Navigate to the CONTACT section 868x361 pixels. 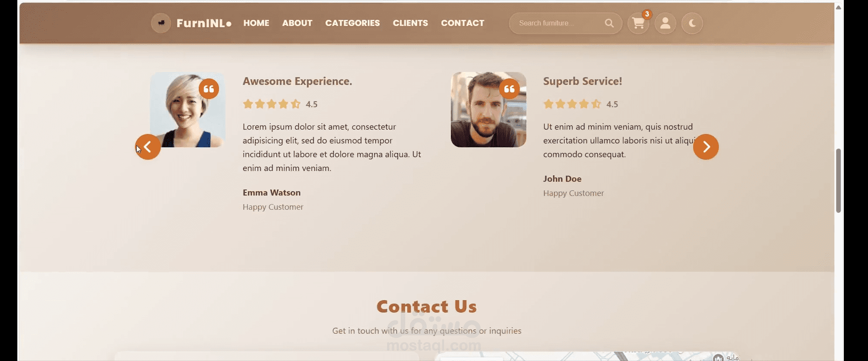pos(462,23)
